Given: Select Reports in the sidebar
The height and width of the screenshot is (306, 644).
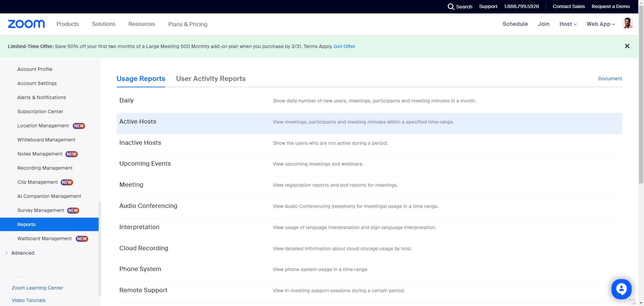Looking at the screenshot, I should point(26,224).
